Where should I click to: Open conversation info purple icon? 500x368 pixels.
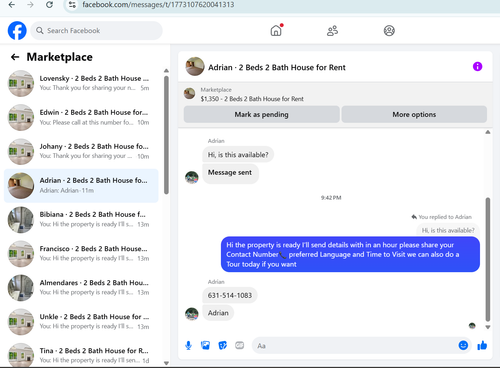(477, 67)
